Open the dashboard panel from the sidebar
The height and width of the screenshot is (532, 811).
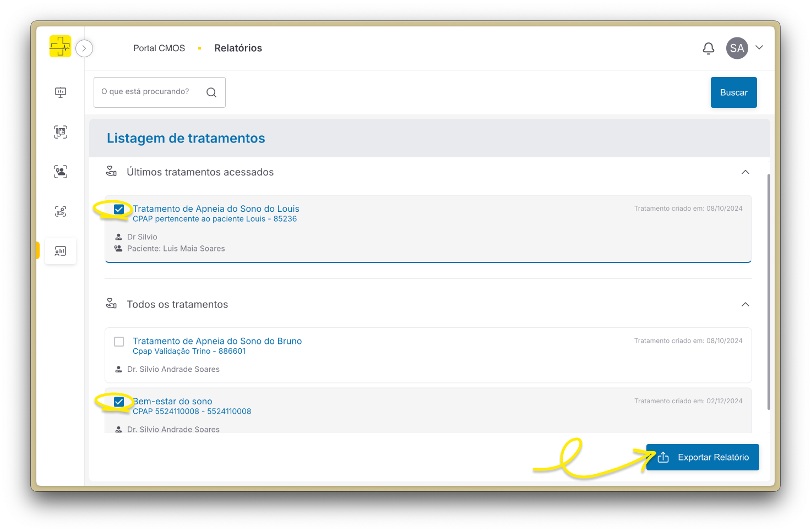tap(60, 92)
